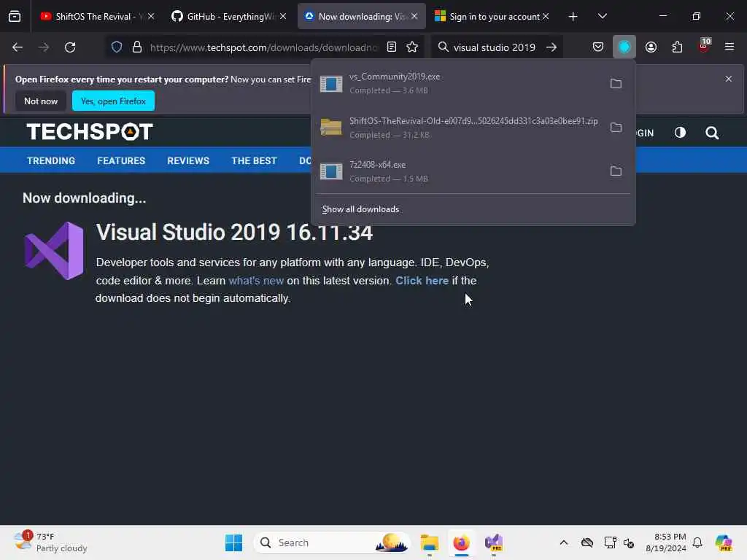The height and width of the screenshot is (560, 747).
Task: Toggle TechSpot dark mode contrast icon
Action: point(680,133)
